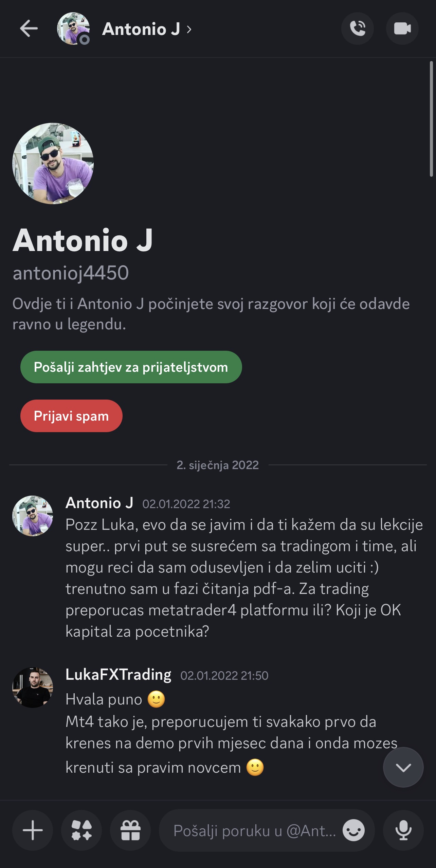Focus the Pošalji poruku message input
Viewport: 436px width, 868px height.
click(x=255, y=830)
